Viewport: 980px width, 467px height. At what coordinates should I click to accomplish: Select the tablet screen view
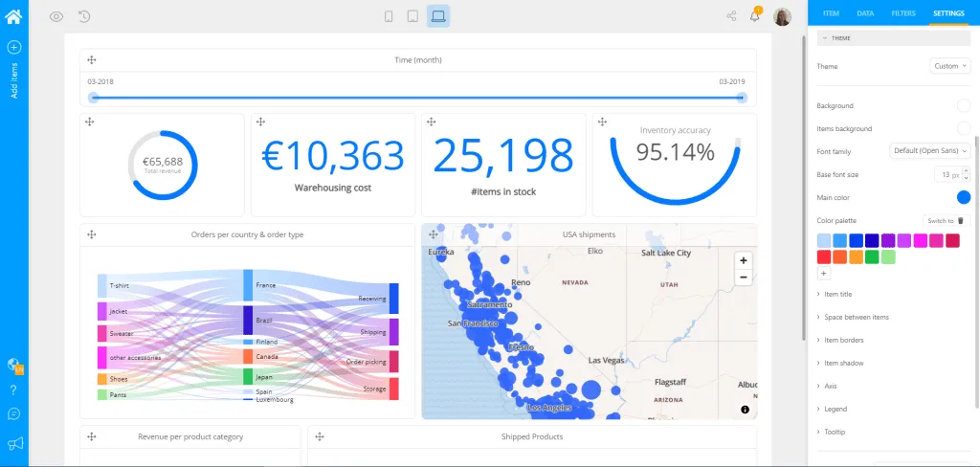tap(412, 16)
